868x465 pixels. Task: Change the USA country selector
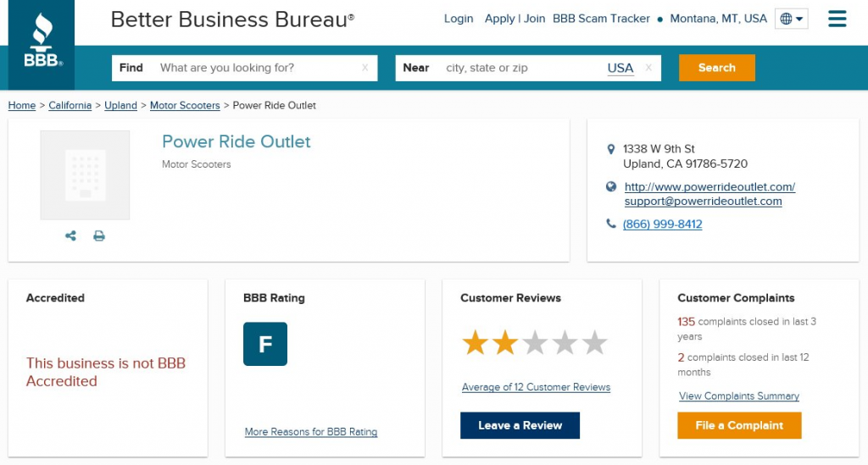[620, 68]
